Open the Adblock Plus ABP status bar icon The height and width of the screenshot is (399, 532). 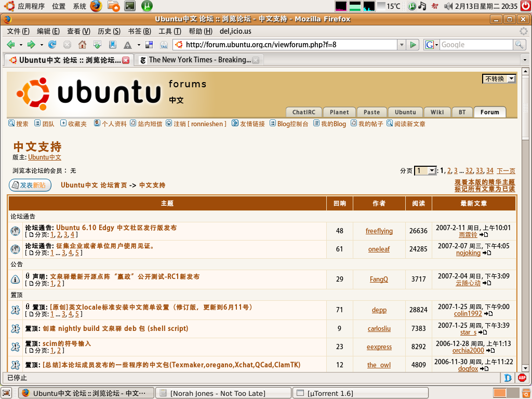(x=522, y=378)
